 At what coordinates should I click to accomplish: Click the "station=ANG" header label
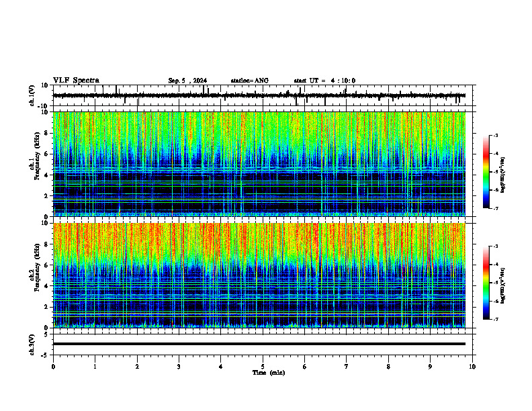(x=249, y=81)
